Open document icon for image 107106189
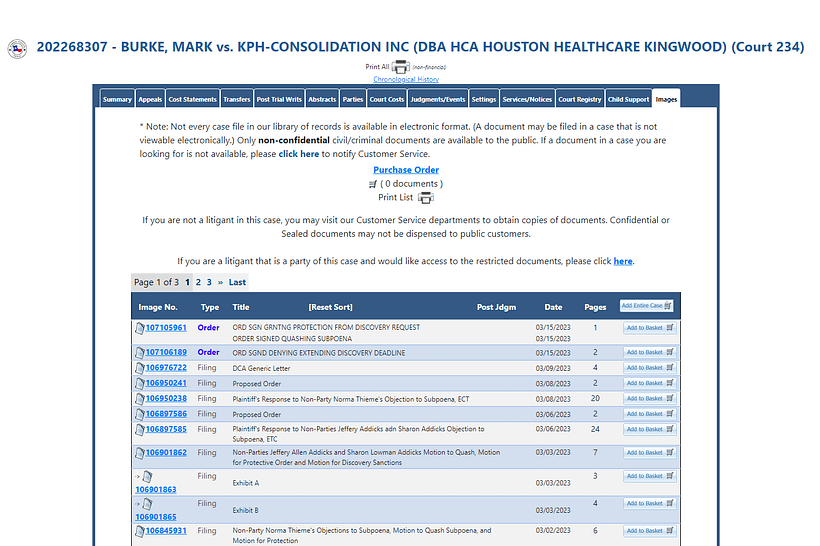This screenshot has height=546, width=820. point(140,352)
